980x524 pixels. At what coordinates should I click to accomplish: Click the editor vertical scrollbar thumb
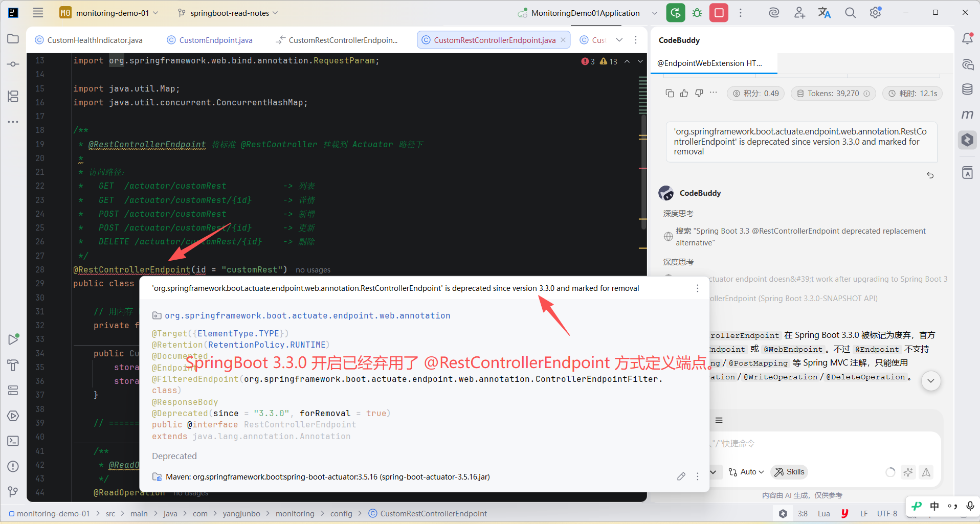643,172
